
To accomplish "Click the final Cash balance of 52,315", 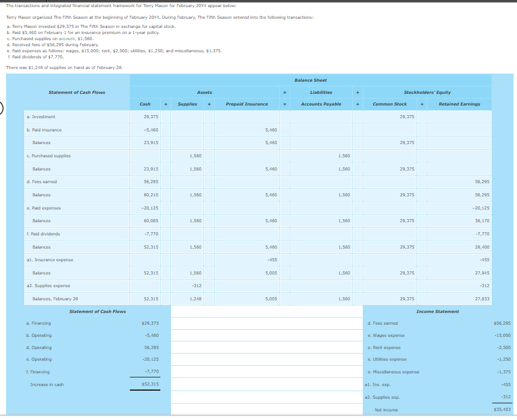I will [152, 299].
